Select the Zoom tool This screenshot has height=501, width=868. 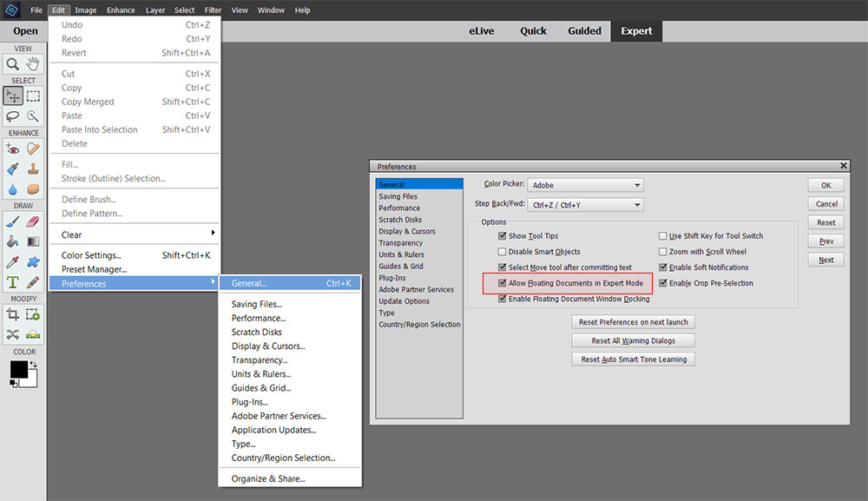(x=13, y=64)
